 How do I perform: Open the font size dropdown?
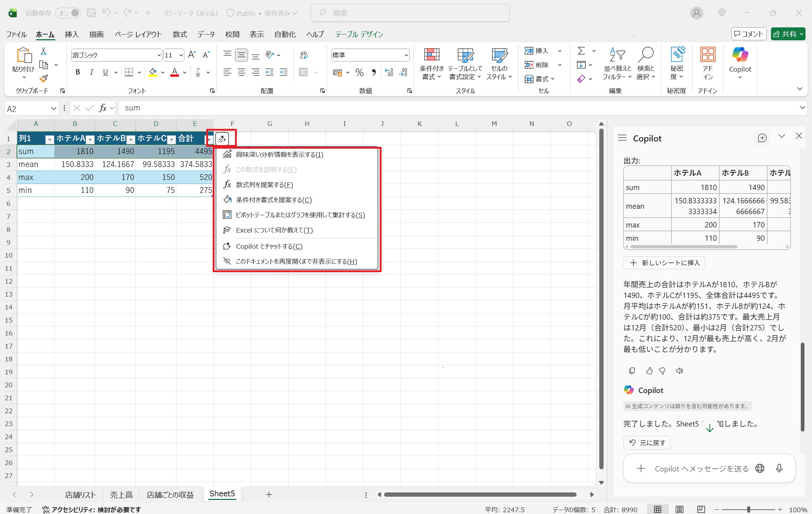[x=181, y=55]
